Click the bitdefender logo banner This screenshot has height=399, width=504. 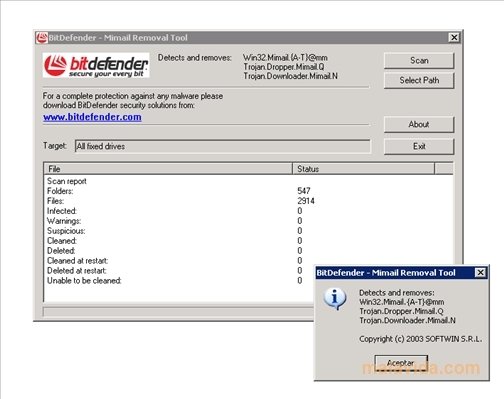point(96,65)
